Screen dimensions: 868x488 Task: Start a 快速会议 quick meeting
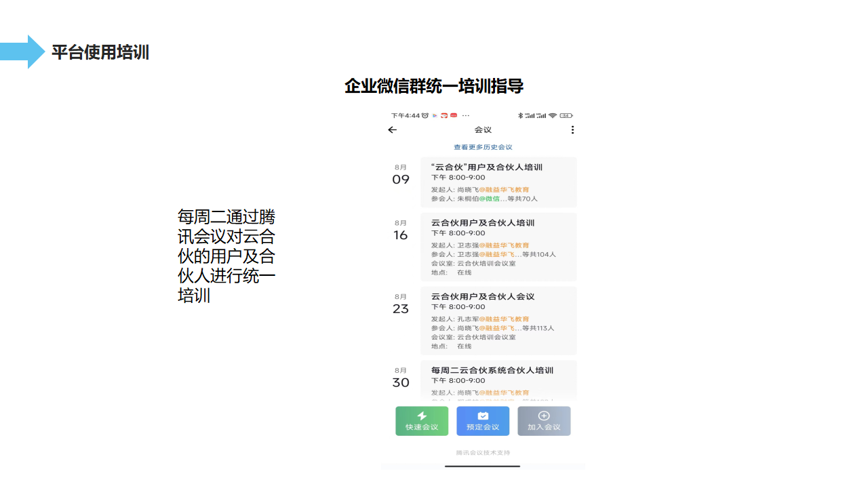422,421
